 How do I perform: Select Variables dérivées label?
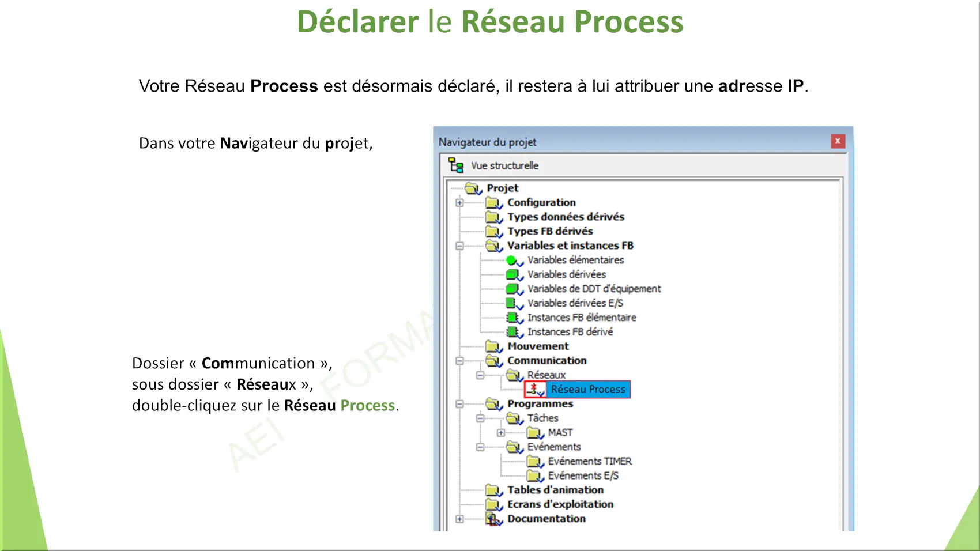[x=567, y=274]
